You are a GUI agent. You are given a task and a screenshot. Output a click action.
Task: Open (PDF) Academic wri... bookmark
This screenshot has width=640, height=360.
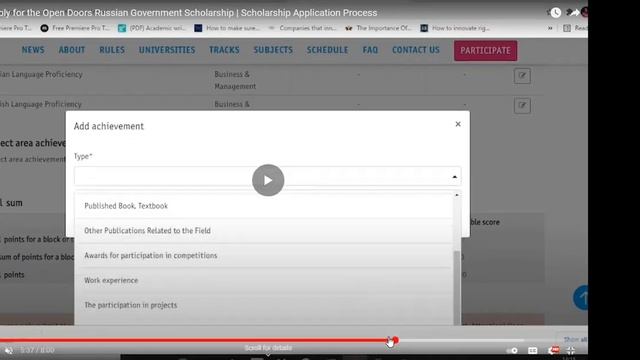(152, 28)
